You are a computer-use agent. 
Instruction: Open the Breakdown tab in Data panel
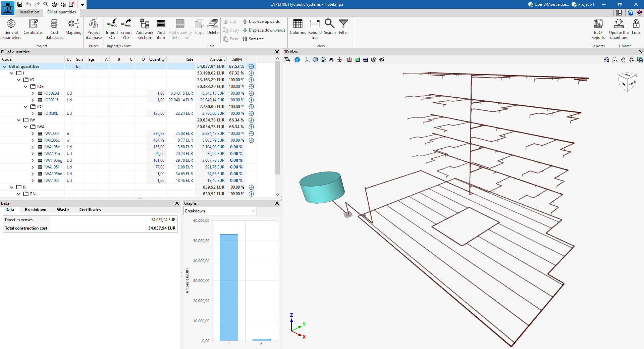pyautogui.click(x=36, y=210)
